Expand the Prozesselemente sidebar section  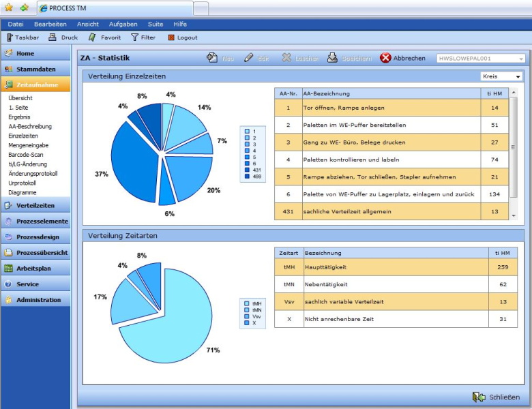(x=35, y=221)
